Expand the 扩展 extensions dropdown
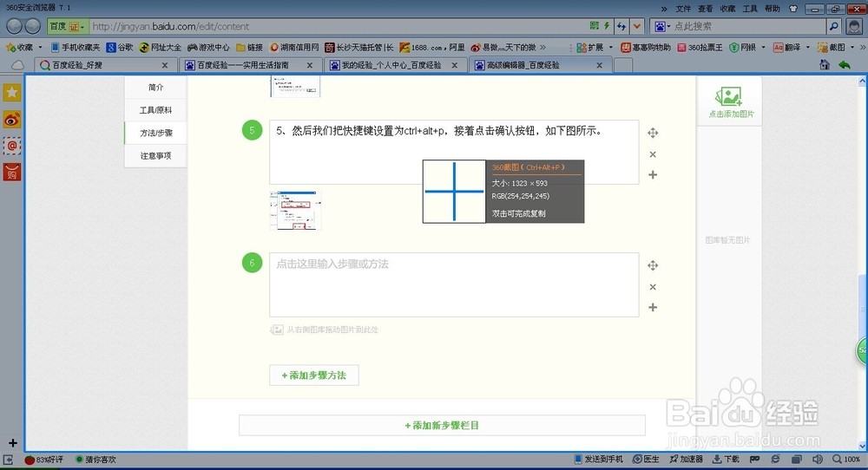Screen dimensions: 868x470 pyautogui.click(x=611, y=48)
